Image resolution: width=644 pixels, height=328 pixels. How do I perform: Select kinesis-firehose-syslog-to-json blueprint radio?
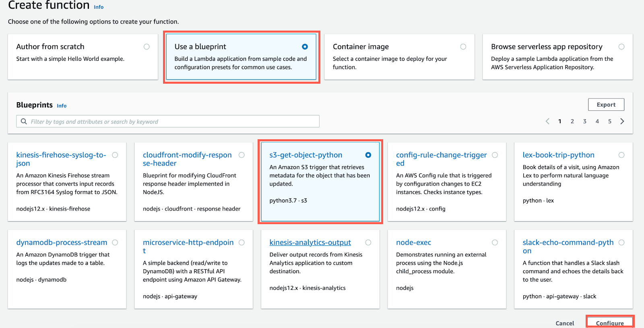pyautogui.click(x=115, y=155)
